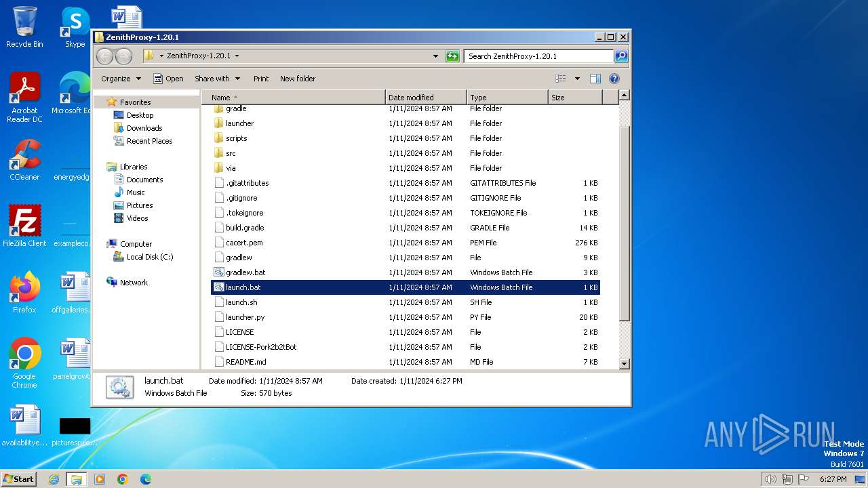Select the Pictures library
The width and height of the screenshot is (868, 488).
click(x=140, y=205)
